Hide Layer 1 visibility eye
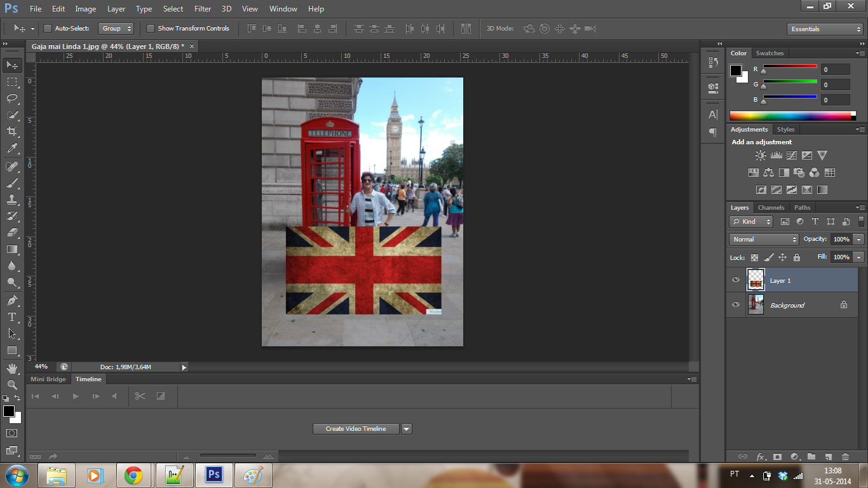 coord(736,280)
